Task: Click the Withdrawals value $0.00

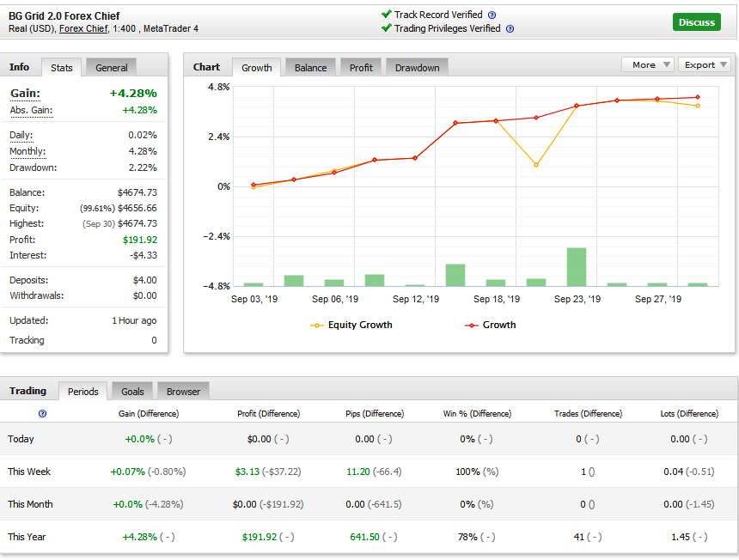Action: 144,295
